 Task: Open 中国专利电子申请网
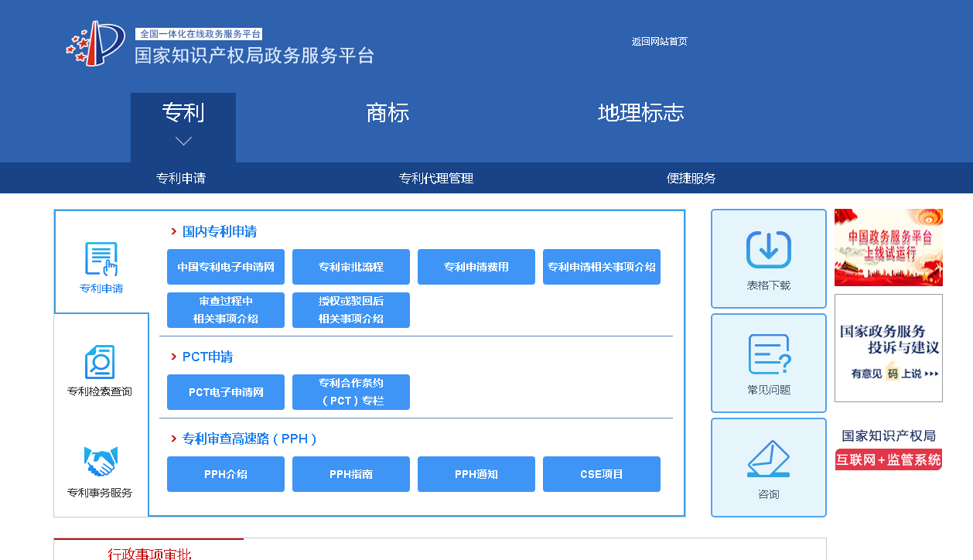tap(225, 266)
